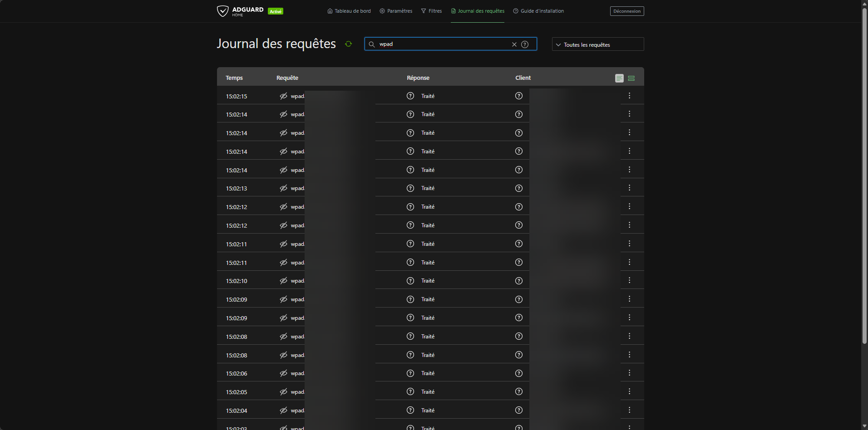Show response details icon for the 15:02:04 row
This screenshot has width=868, height=430.
[410, 410]
